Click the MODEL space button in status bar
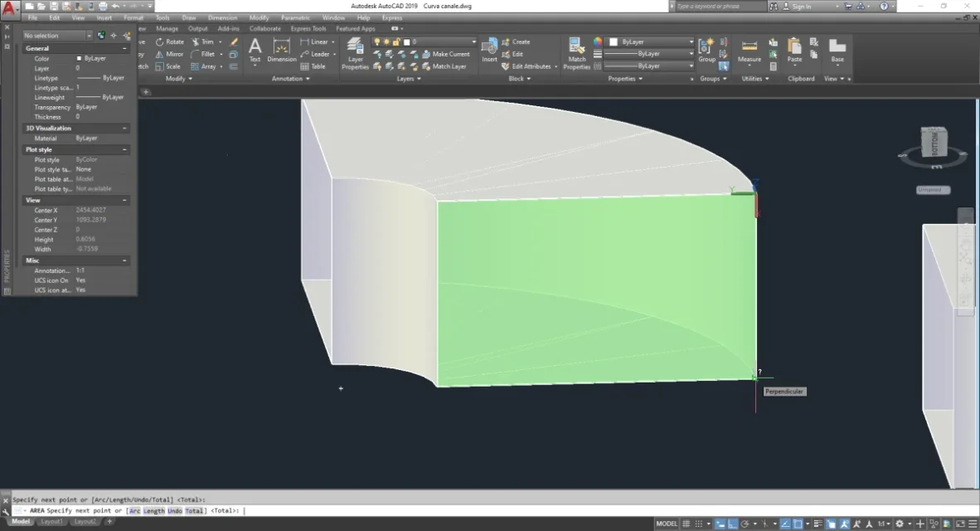The height and width of the screenshot is (531, 980). [x=667, y=524]
